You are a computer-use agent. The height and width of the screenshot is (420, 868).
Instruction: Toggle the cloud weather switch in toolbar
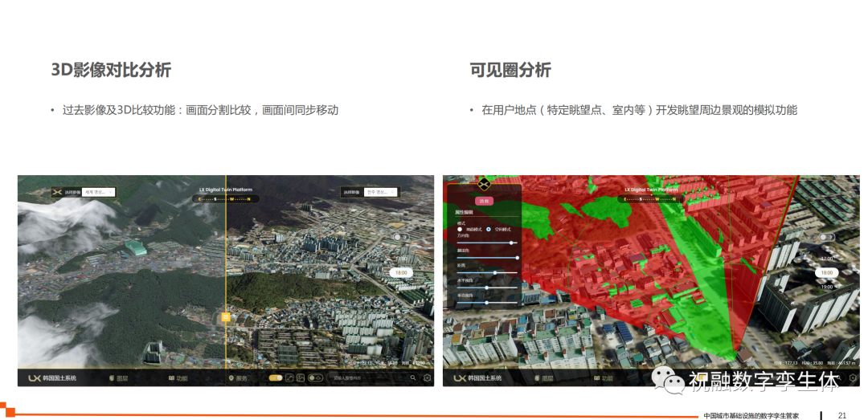coord(315,377)
